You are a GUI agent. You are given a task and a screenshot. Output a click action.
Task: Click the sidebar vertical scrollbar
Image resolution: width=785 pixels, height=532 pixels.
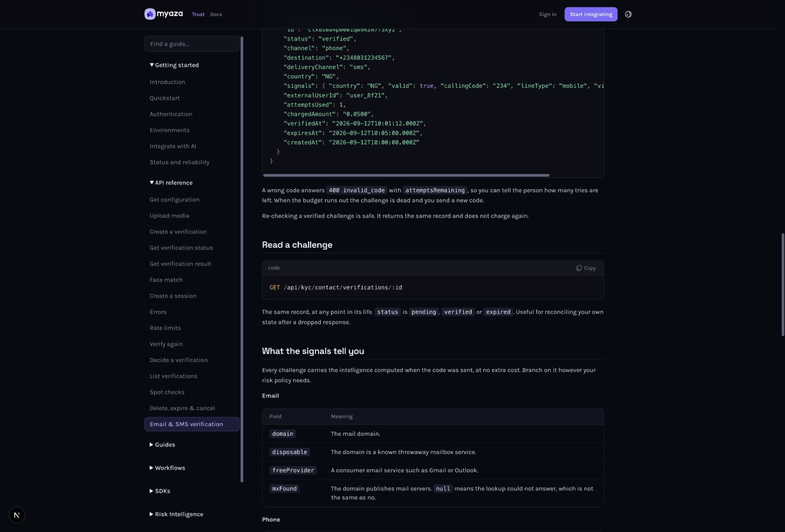coord(242,259)
